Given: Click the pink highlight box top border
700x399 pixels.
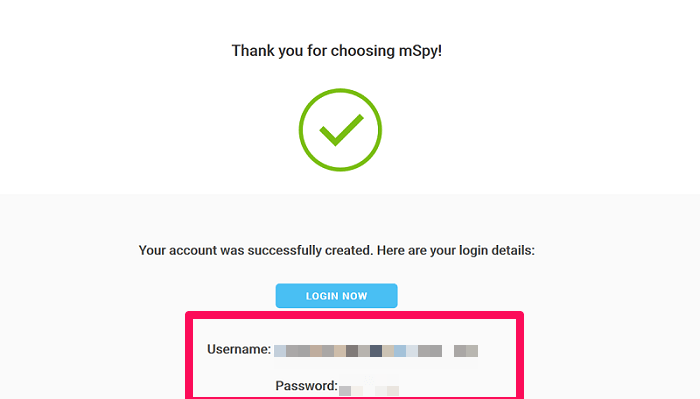Looking at the screenshot, I should coord(354,315).
